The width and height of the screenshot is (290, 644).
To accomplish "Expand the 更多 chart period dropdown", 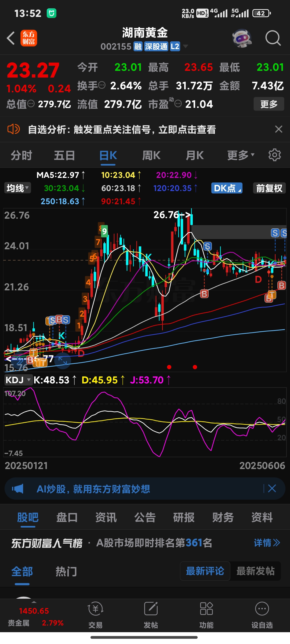I will 241,155.
